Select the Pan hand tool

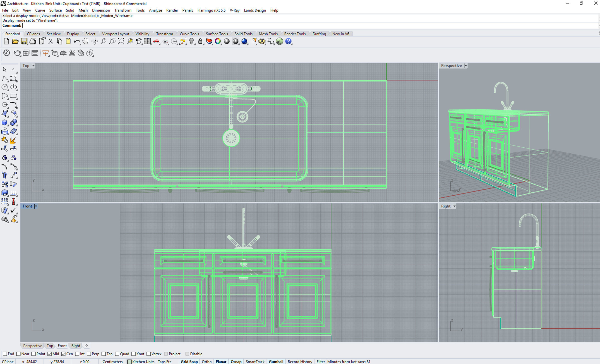pos(85,41)
